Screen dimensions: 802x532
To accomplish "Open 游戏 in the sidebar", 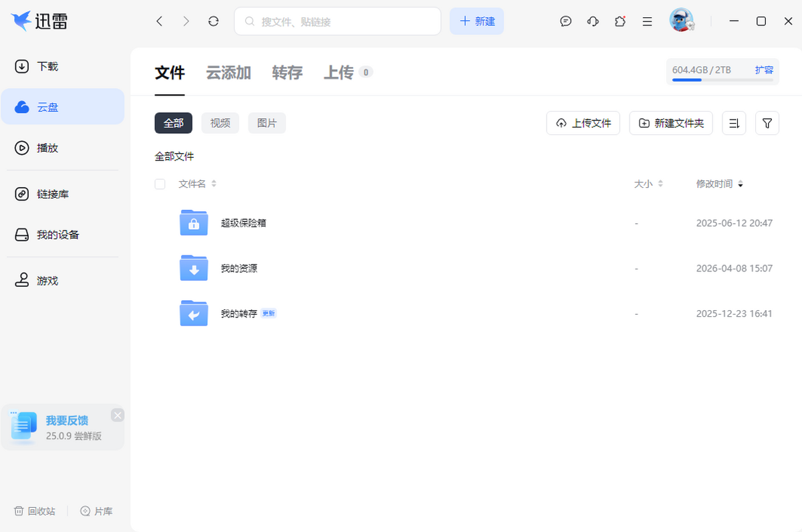I will (x=62, y=281).
